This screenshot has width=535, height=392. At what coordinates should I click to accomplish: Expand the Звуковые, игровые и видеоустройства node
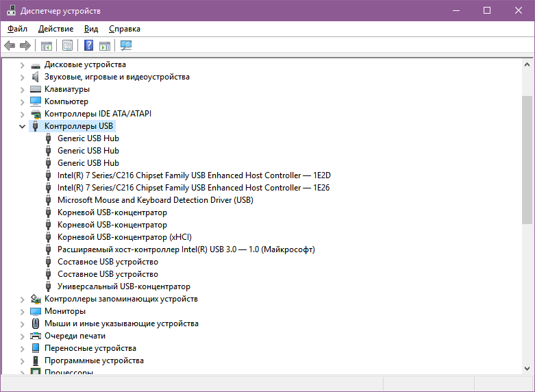pos(22,77)
